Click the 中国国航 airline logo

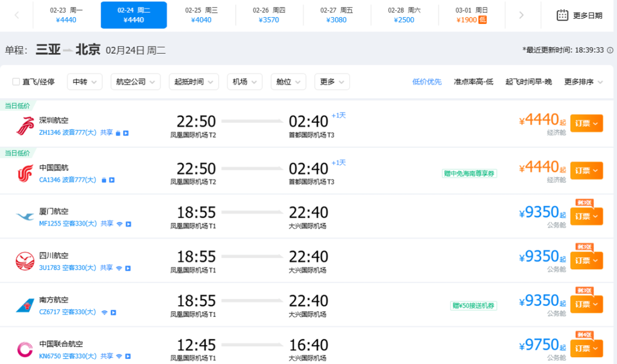(25, 174)
